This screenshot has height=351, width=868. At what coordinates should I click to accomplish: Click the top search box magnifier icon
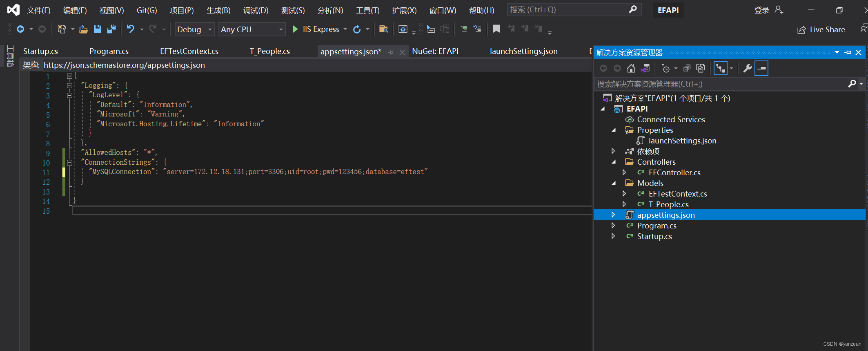coord(632,9)
